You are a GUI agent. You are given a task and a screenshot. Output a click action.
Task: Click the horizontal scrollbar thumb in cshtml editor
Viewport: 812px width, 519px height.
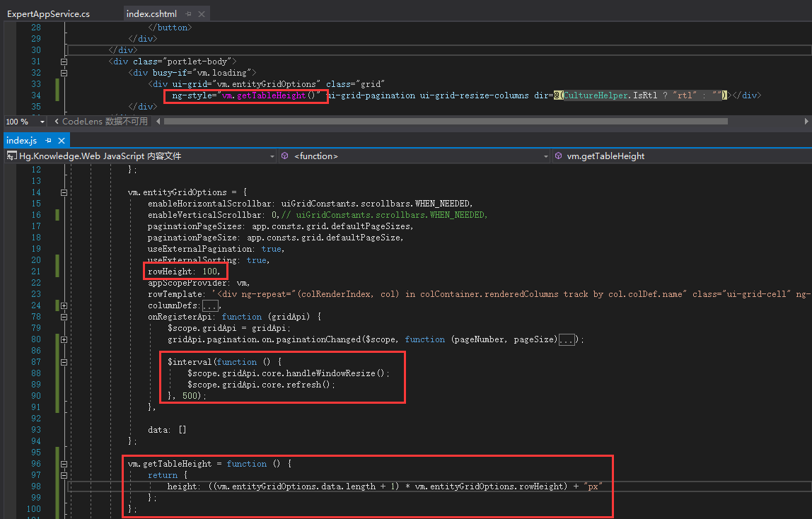[x=446, y=122]
